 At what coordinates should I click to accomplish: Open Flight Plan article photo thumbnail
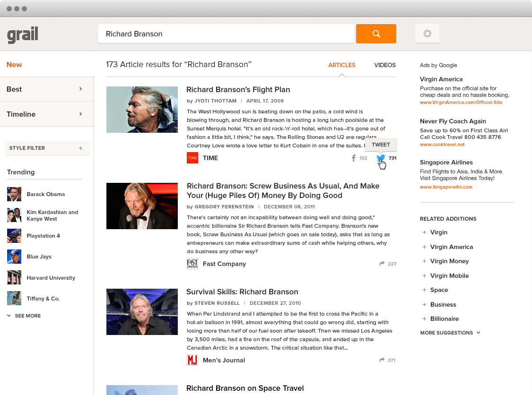click(142, 110)
